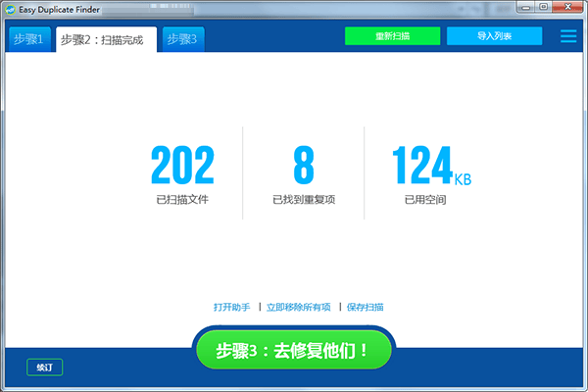Save the scan via 保存扫描 link

(365, 307)
